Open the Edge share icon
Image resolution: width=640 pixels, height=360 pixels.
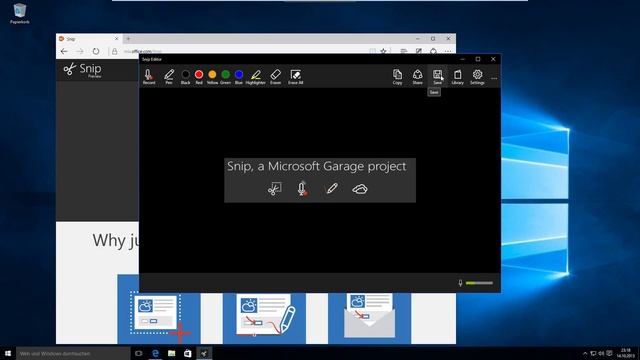[433, 51]
